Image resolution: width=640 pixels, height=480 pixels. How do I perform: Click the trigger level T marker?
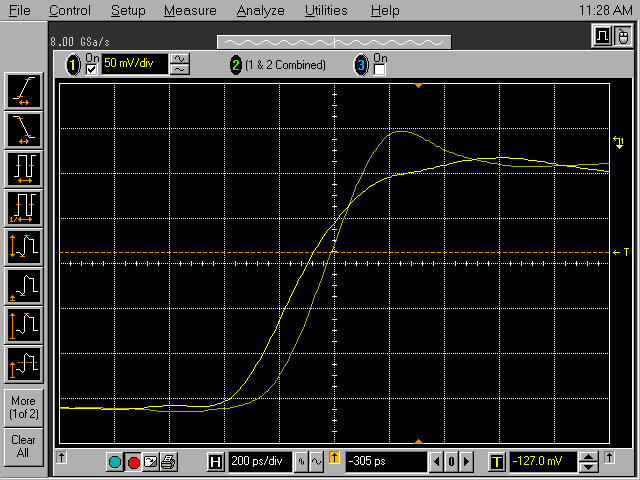(x=621, y=253)
